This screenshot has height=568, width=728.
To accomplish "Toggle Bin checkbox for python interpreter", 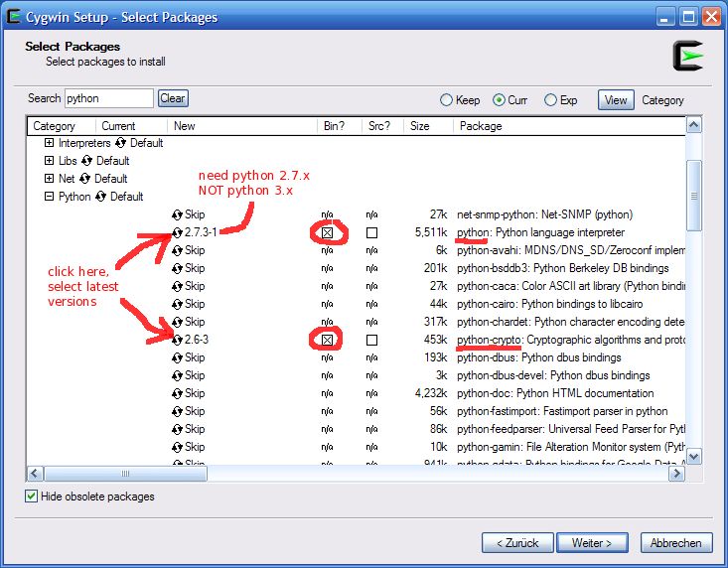I will tap(328, 233).
